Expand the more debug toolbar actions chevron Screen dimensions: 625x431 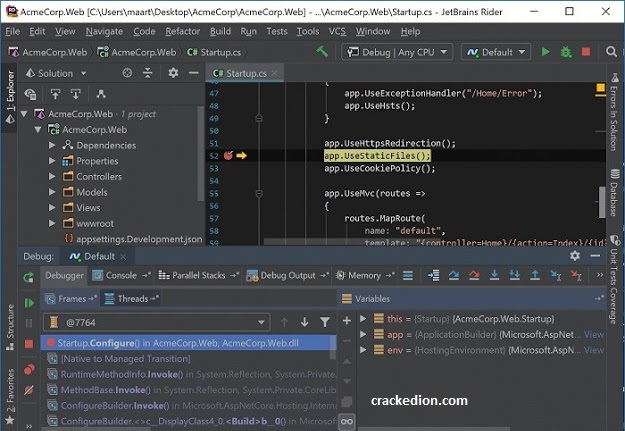599,275
